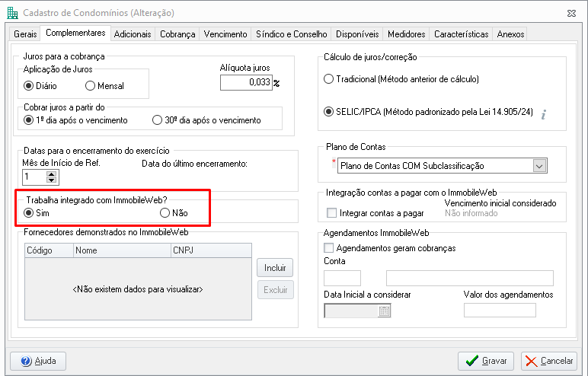Open the Complementares tab
Screen dimensions: 588x376
click(x=75, y=33)
